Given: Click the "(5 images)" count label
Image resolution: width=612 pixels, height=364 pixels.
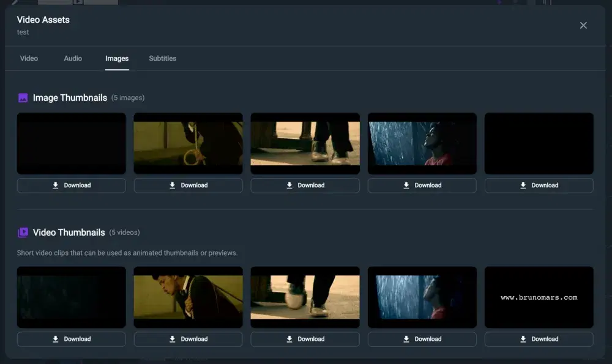Looking at the screenshot, I should click(x=128, y=98).
